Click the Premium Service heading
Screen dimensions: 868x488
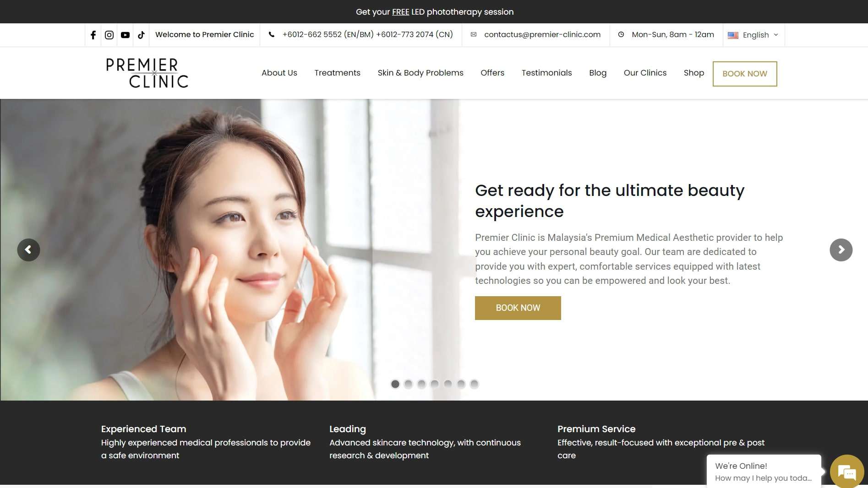(x=596, y=429)
